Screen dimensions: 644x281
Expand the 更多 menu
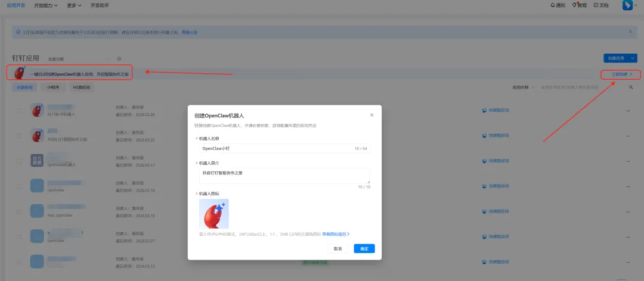pos(74,5)
